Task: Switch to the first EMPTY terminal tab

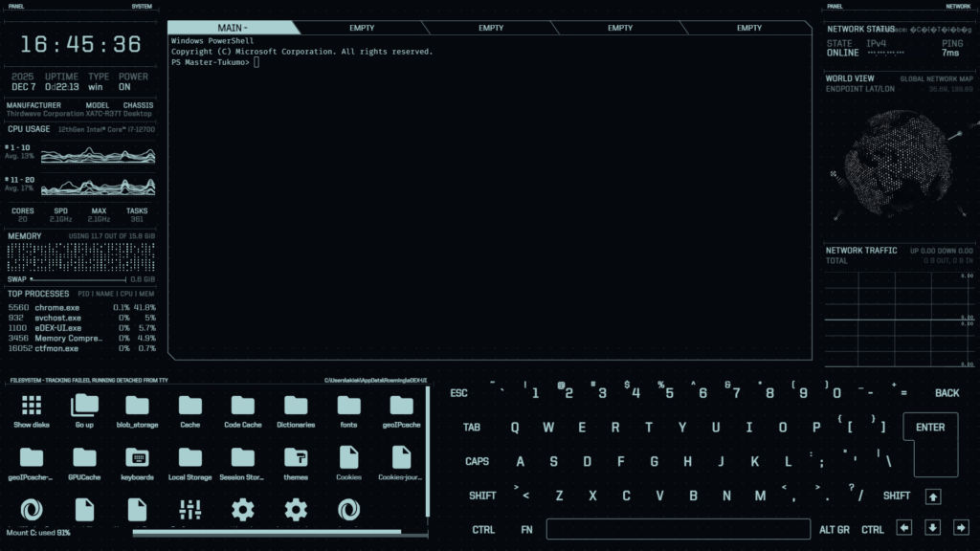Action: 362,28
